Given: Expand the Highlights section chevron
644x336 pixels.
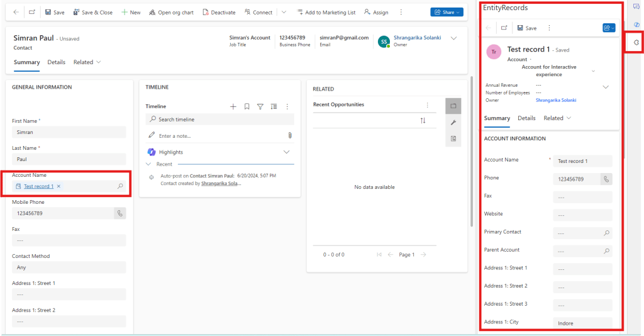Looking at the screenshot, I should [287, 152].
